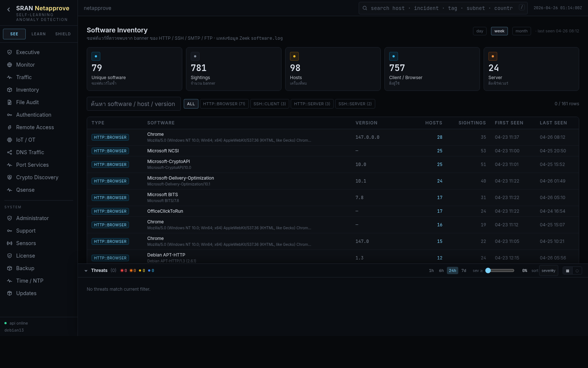Select the Crypto Discovery shield icon
This screenshot has height=368, width=588.
[x=10, y=177]
